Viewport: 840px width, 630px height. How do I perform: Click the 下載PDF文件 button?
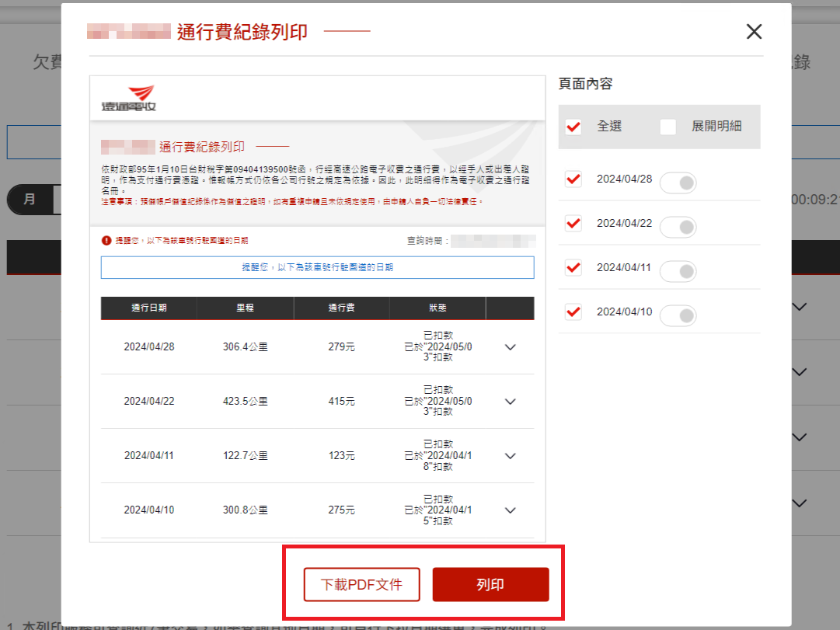[x=361, y=584]
